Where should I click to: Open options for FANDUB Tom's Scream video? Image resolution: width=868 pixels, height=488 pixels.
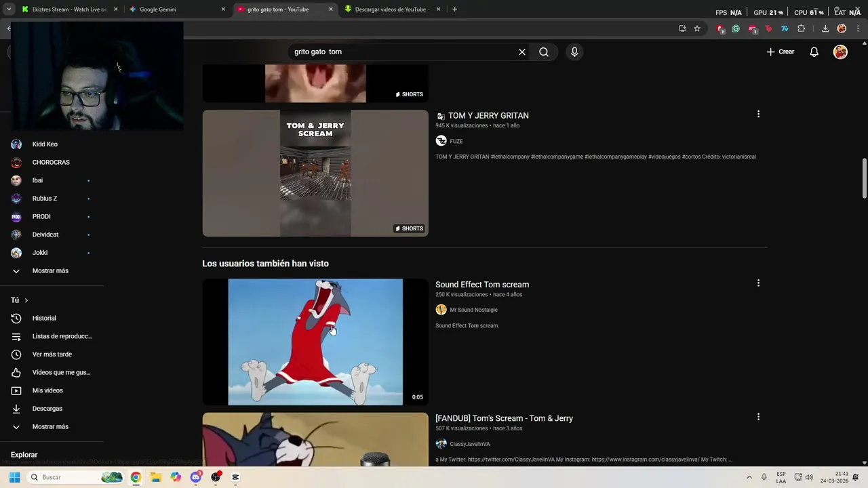coord(758,417)
